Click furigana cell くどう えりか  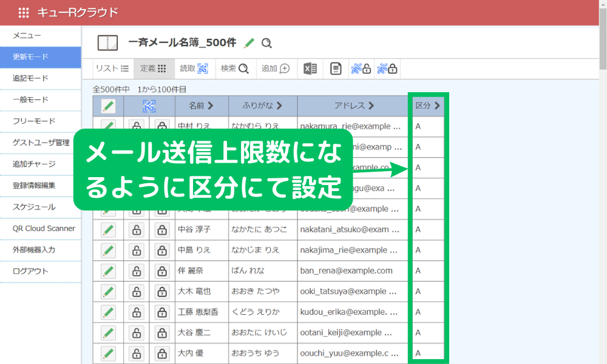tap(263, 312)
